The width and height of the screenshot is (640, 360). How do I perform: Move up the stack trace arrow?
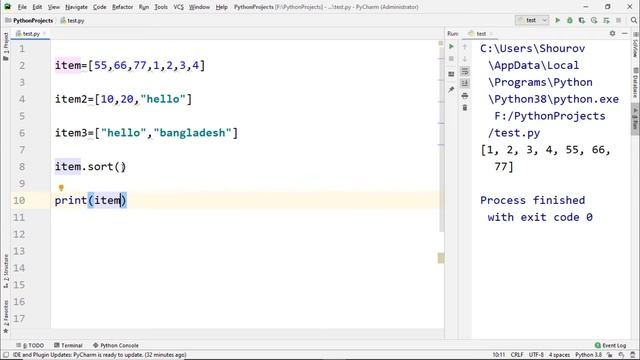pos(464,47)
